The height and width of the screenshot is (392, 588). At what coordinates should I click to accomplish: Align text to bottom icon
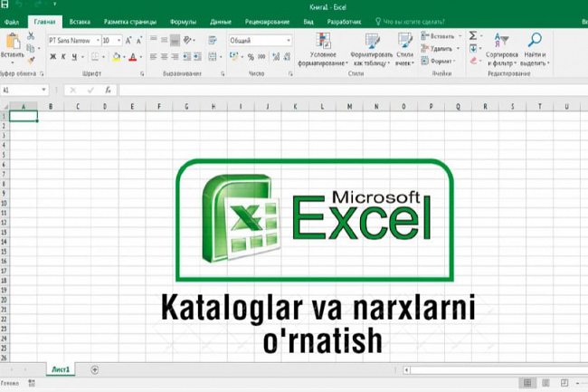tap(175, 40)
